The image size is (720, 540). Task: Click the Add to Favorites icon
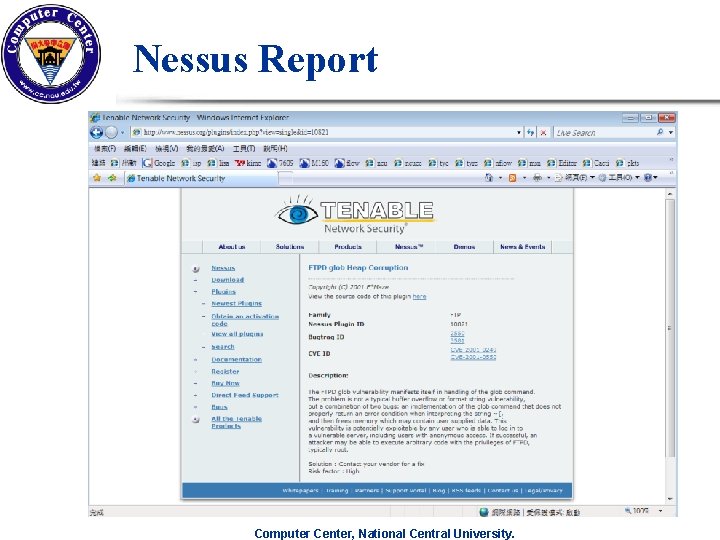point(112,178)
